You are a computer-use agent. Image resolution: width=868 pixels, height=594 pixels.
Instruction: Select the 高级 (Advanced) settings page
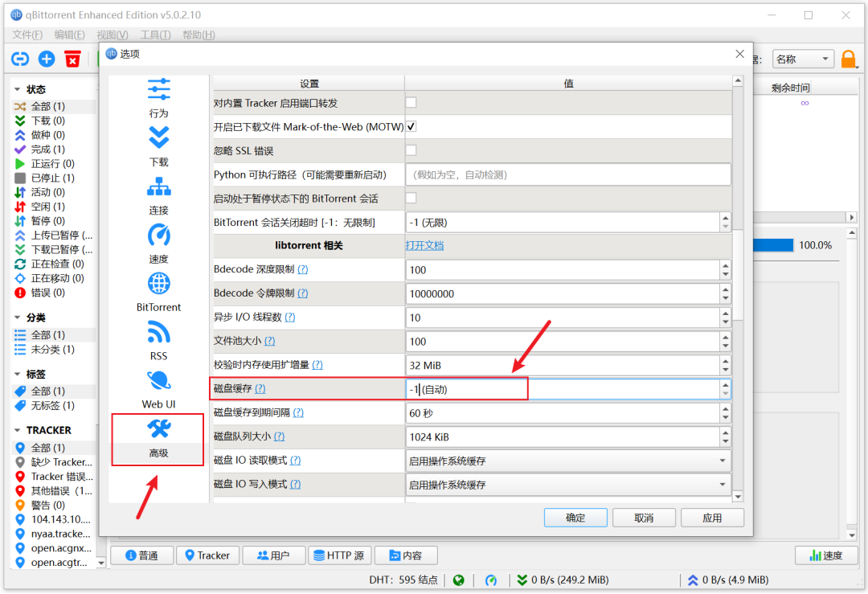pyautogui.click(x=158, y=438)
